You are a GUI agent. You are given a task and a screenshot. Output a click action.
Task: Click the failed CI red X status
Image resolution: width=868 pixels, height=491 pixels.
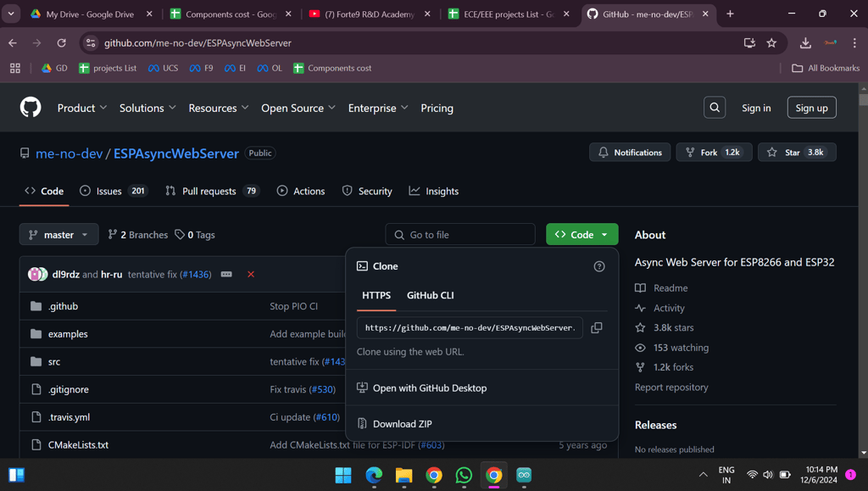251,274
